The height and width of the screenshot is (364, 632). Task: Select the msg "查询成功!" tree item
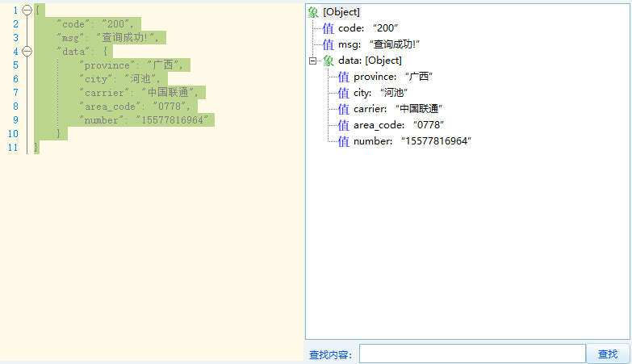point(374,44)
